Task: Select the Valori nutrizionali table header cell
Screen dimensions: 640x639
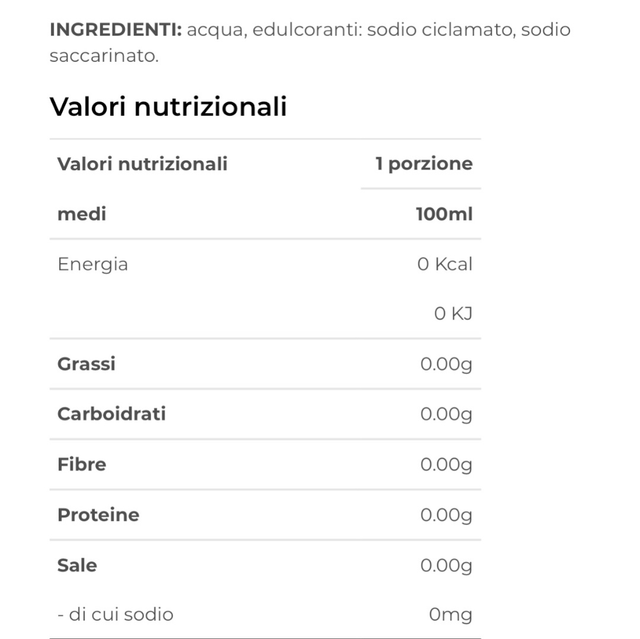Action: click(142, 164)
